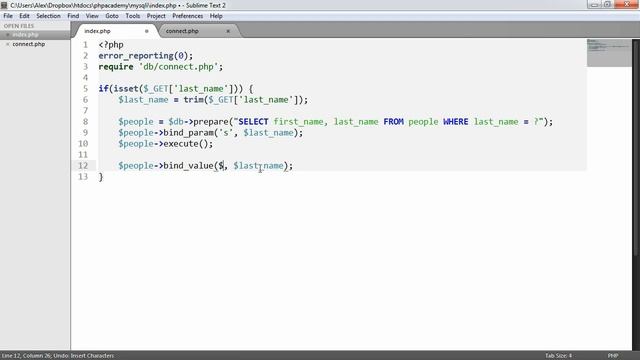Click the 'db/connect.php' string
Viewport: 640px width, 360px height.
pyautogui.click(x=178, y=67)
